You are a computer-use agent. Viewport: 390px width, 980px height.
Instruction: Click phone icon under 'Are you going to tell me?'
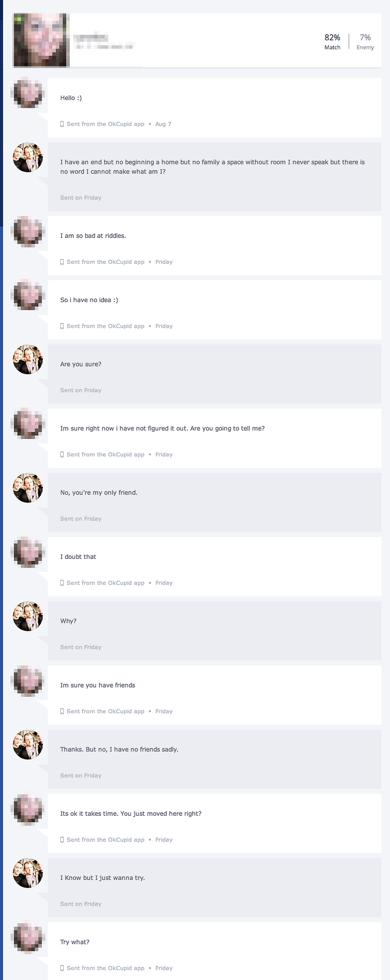[62, 455]
